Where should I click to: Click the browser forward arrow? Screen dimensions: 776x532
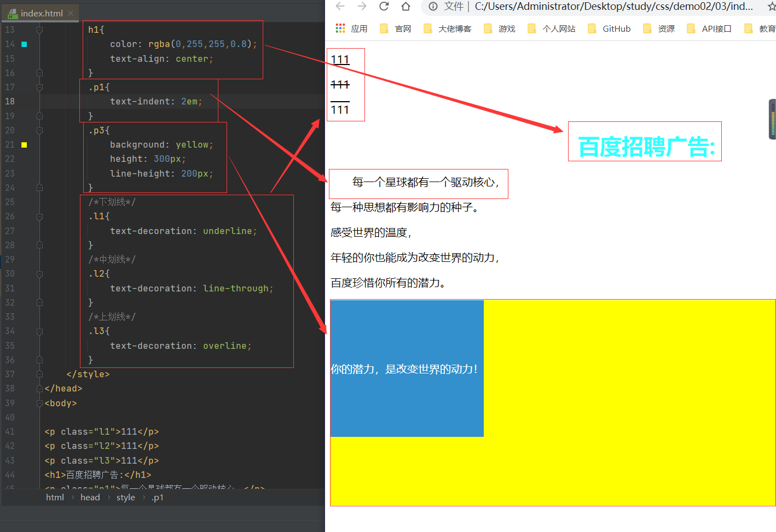362,6
